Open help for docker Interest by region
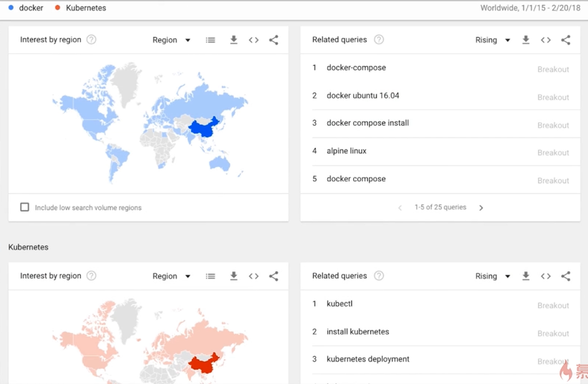588x384 pixels. click(91, 39)
